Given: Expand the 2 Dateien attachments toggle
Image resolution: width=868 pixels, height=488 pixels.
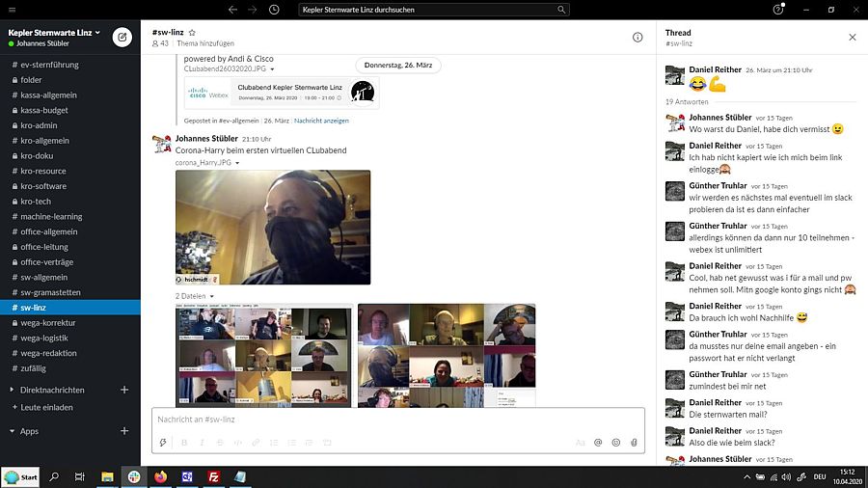Looking at the screenshot, I should point(194,296).
